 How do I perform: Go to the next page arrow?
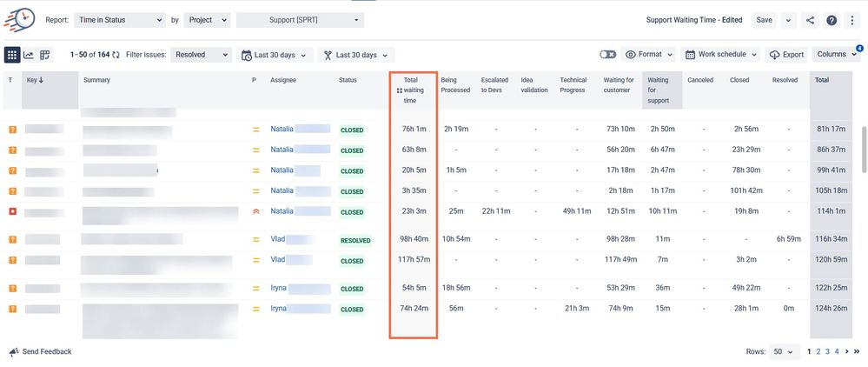tap(847, 351)
